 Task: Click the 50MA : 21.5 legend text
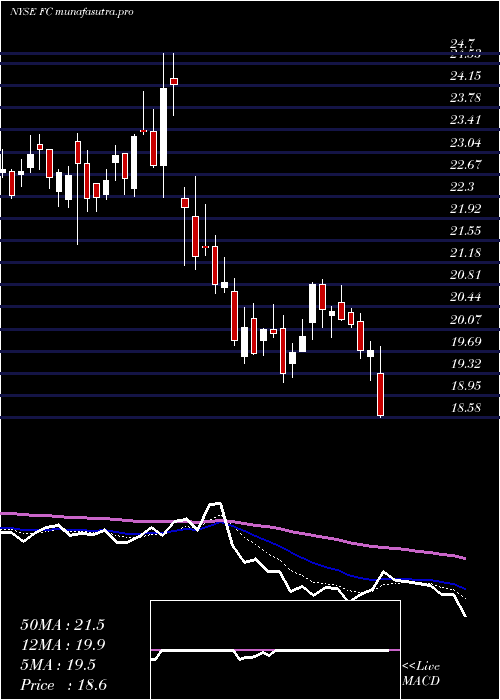(x=62, y=625)
